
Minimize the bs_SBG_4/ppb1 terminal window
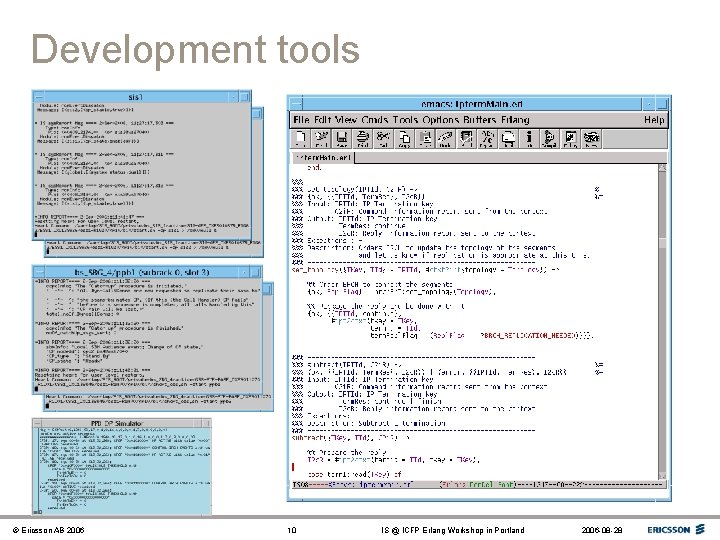244,272
